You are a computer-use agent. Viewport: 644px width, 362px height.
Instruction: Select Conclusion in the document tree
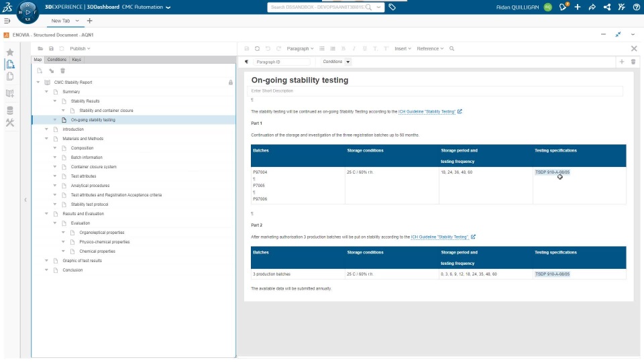(x=72, y=270)
